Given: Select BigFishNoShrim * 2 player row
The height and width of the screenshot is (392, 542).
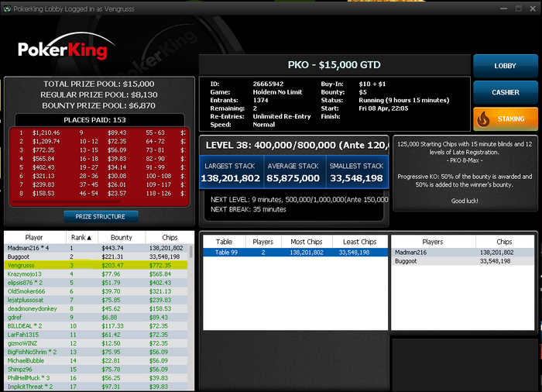Looking at the screenshot, I should tap(96, 352).
